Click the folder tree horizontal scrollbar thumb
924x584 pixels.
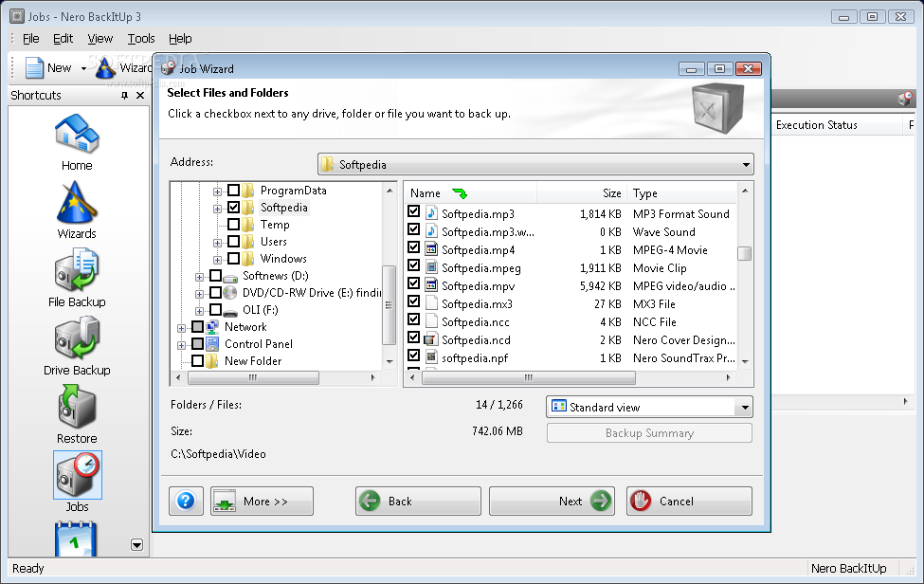click(253, 377)
